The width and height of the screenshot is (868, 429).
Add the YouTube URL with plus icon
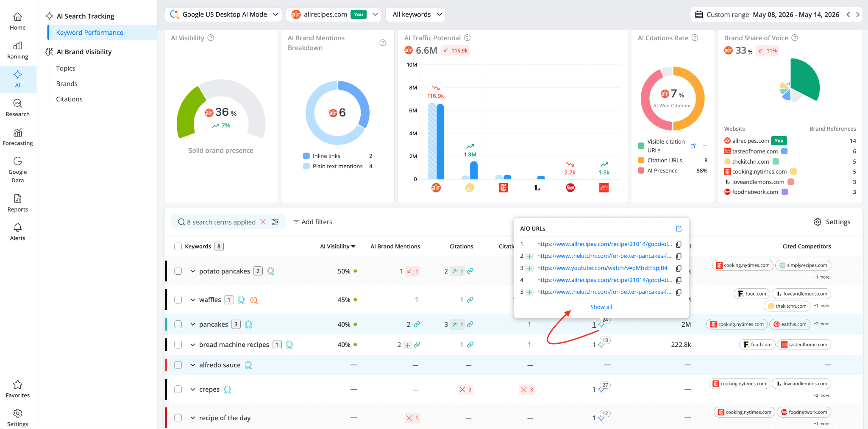click(530, 268)
